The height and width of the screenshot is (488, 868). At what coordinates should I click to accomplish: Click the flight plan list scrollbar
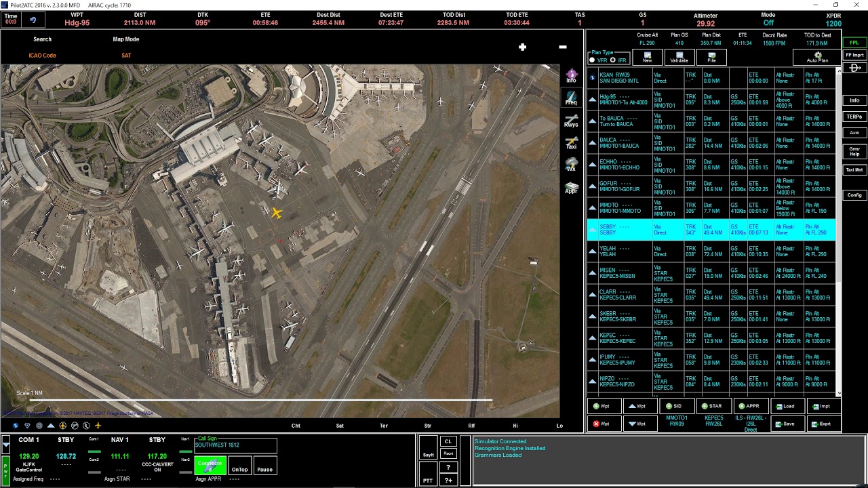pos(839,230)
